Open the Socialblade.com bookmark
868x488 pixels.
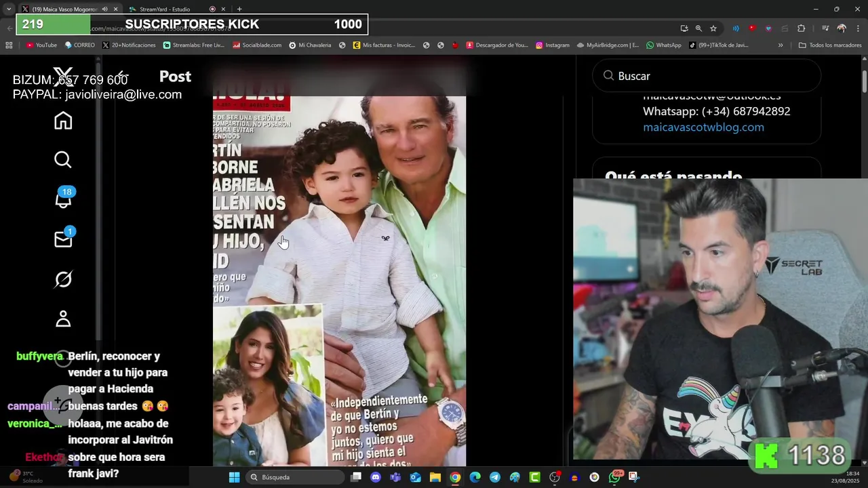coord(257,45)
